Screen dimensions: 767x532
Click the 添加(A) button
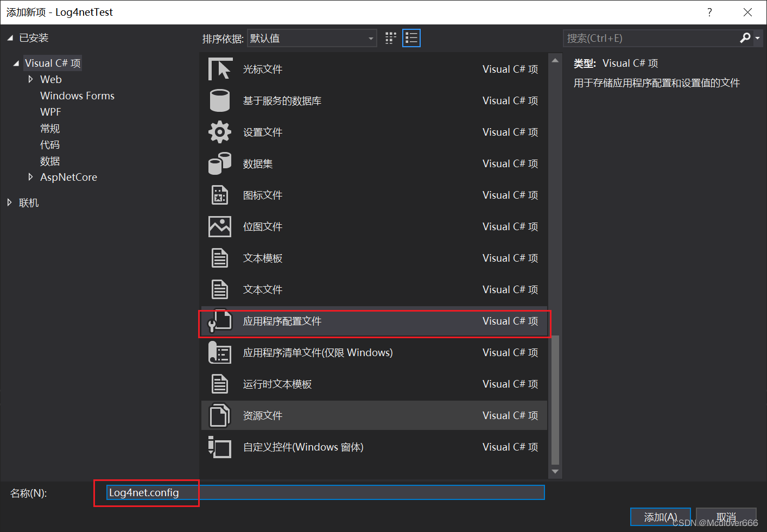tap(661, 517)
